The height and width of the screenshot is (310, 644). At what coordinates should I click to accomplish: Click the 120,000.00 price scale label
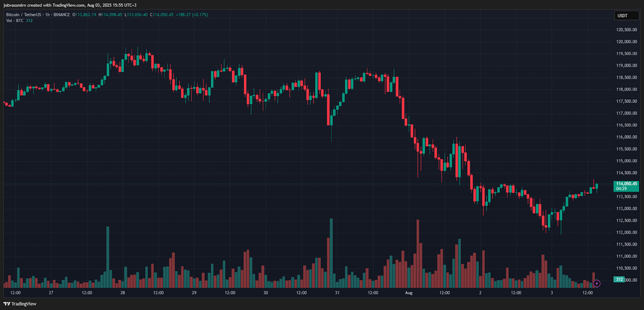[x=627, y=42]
